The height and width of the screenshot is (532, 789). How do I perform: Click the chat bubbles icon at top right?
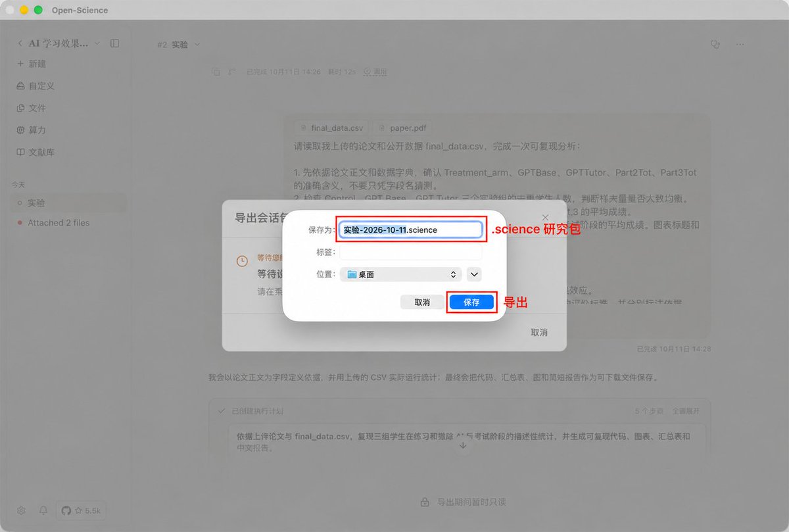click(716, 44)
